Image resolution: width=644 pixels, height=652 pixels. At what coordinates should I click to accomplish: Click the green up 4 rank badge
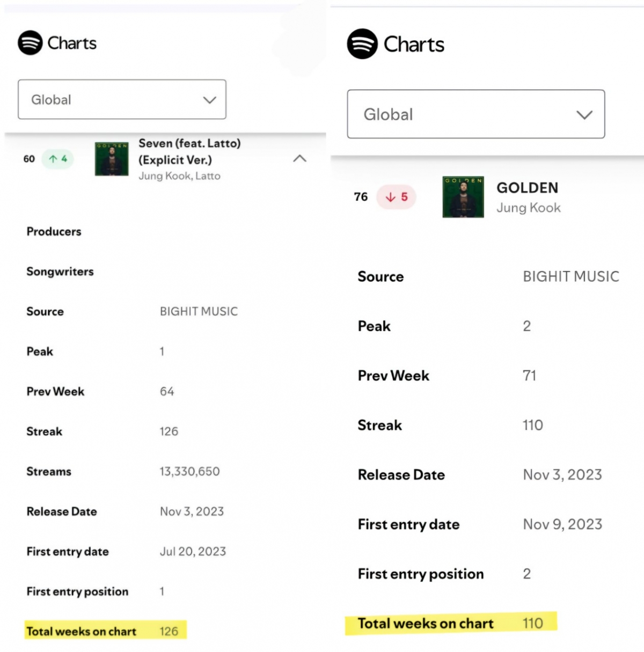click(x=58, y=159)
